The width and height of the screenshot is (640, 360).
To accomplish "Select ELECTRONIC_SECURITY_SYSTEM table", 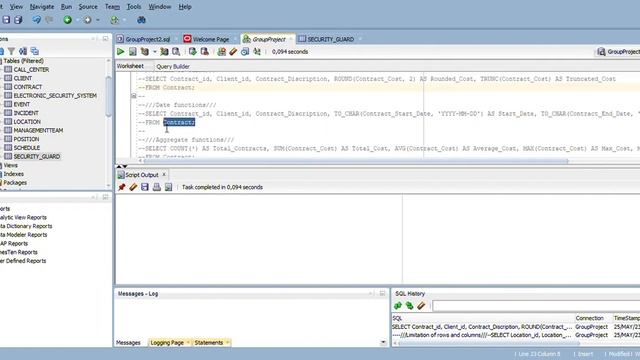I will tap(55, 95).
